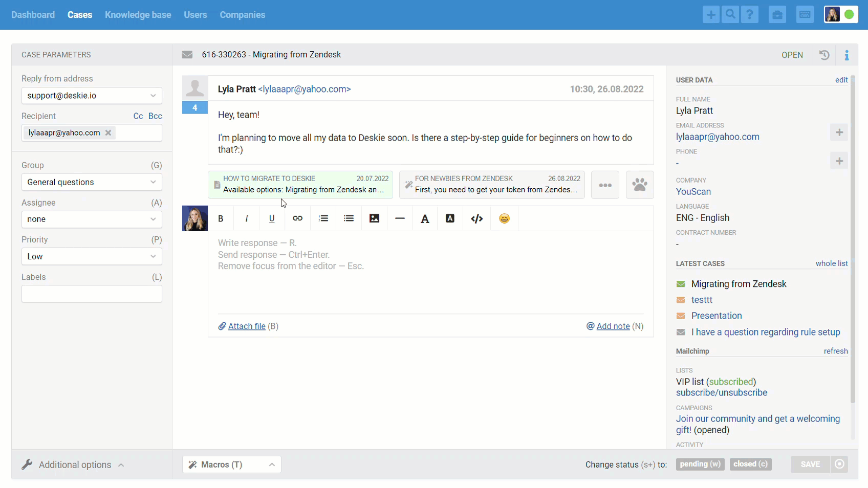This screenshot has width=868, height=488.
Task: Open Group dropdown General questions
Action: (x=92, y=182)
